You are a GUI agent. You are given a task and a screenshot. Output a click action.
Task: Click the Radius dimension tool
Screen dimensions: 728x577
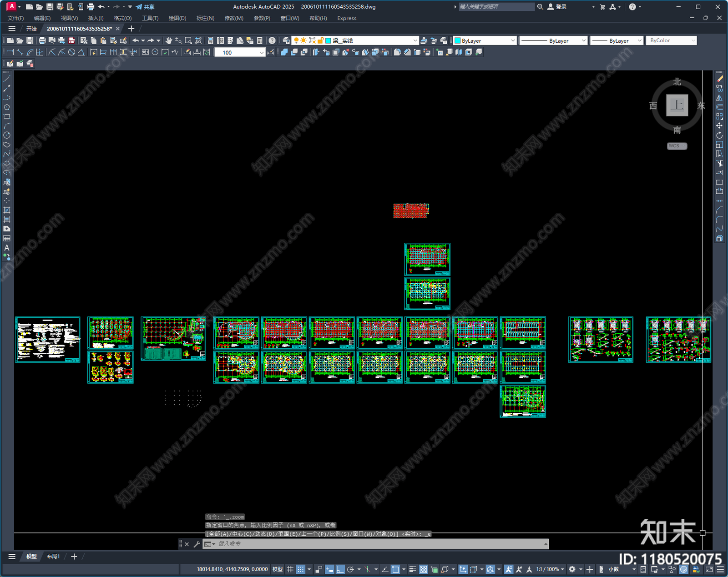tap(52, 52)
